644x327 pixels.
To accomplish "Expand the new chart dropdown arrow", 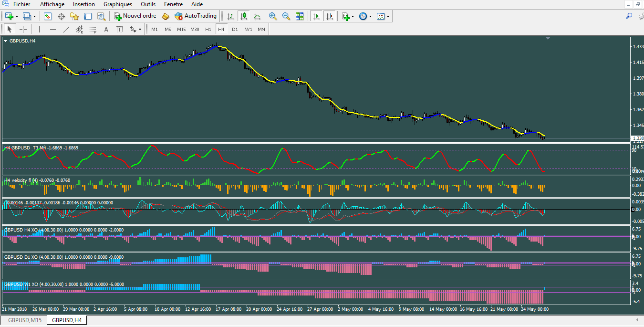I will click(17, 16).
